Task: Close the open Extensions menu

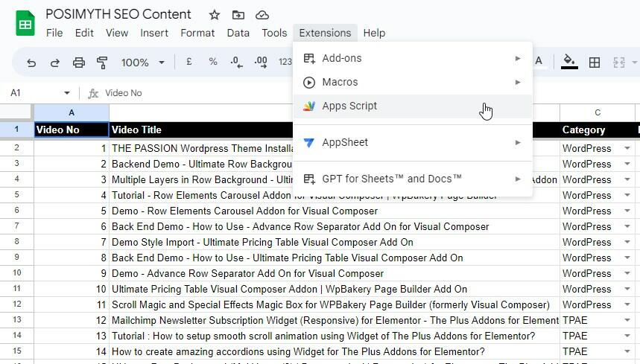Action: coord(325,33)
